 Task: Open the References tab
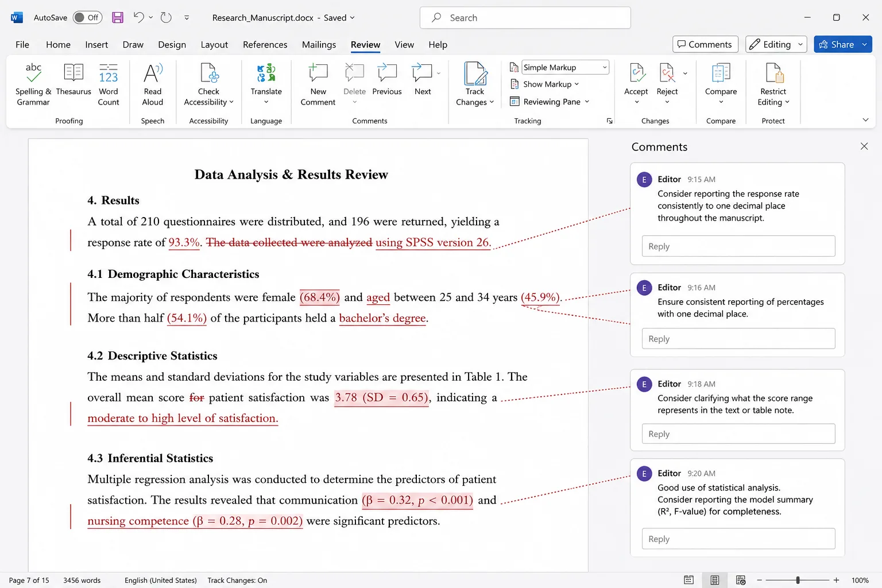click(265, 44)
